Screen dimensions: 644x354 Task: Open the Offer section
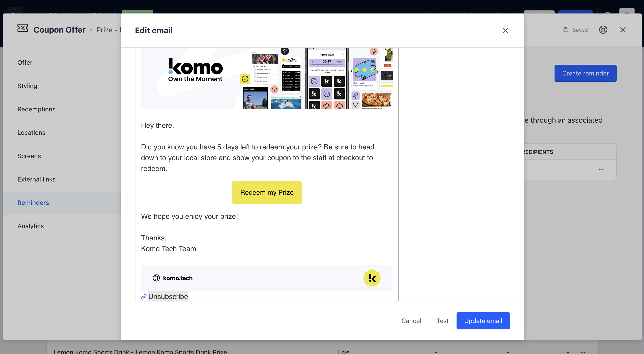coord(25,62)
